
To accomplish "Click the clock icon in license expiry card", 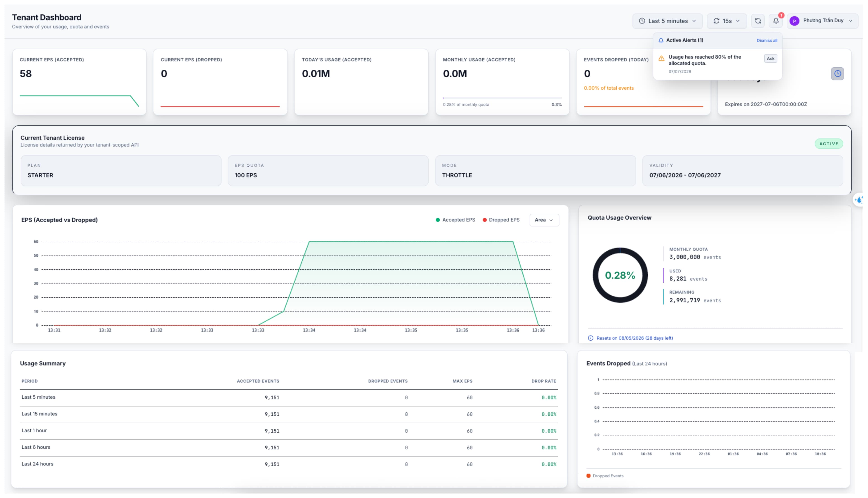I will click(x=837, y=73).
